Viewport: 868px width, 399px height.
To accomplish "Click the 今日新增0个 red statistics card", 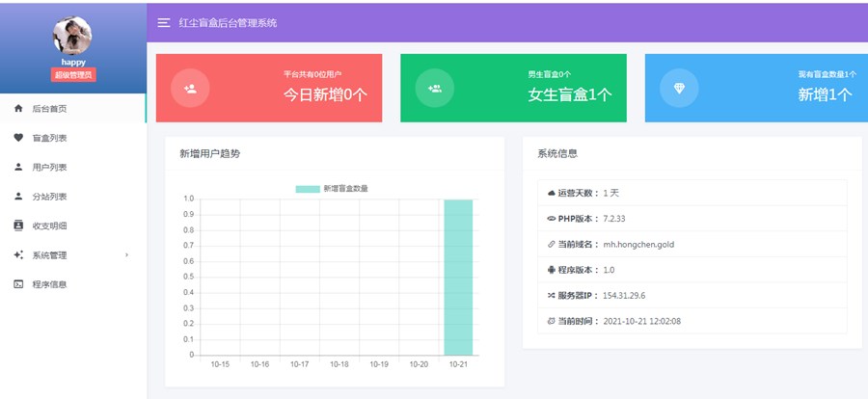I will click(x=269, y=88).
